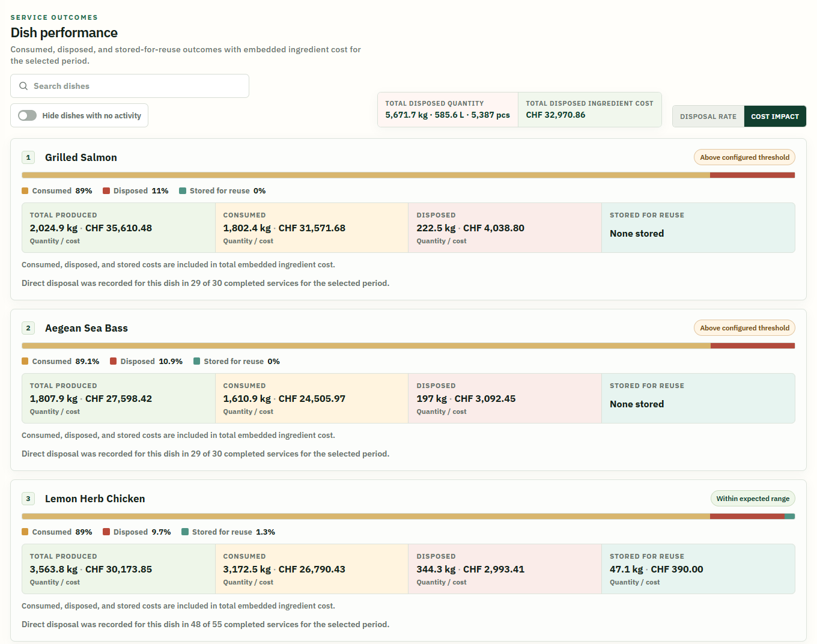Click Grilled Salmon's Stored for reuse legend swatch
The height and width of the screenshot is (644, 817).
click(183, 191)
